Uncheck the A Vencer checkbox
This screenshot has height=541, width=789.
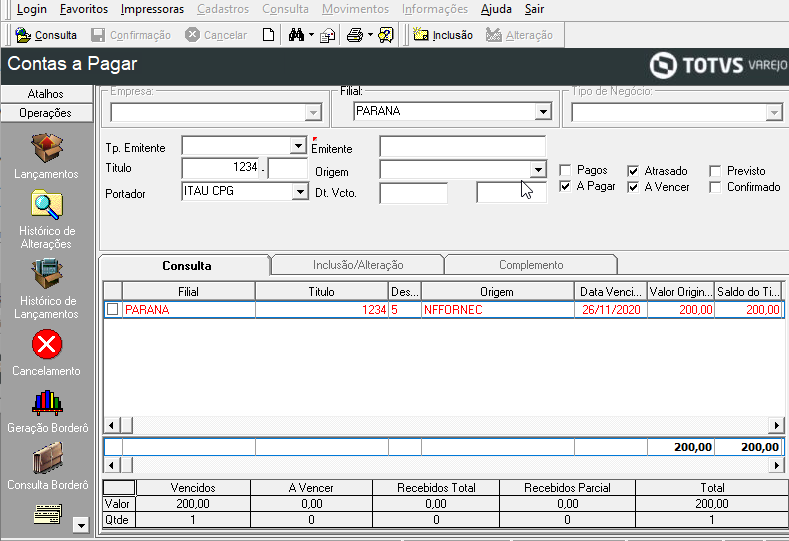633,187
